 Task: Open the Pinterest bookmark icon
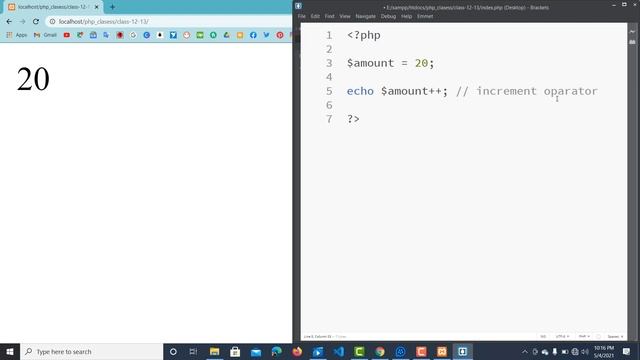click(280, 35)
